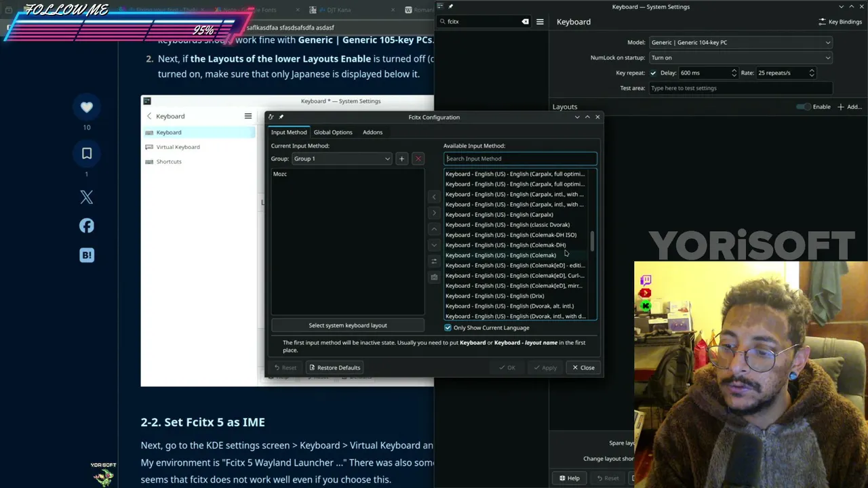868x488 pixels.
Task: Click the pin icon in the Fcitx Configuration title bar
Action: (x=281, y=117)
